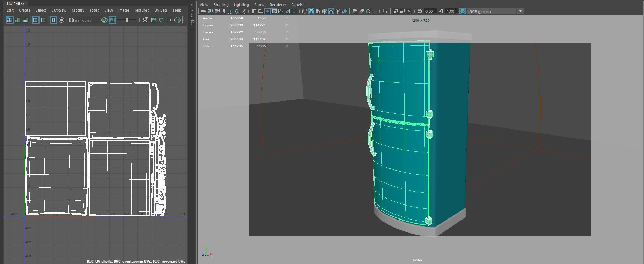Toggle the Image Plane icon
The width and height of the screenshot is (644, 264).
(x=230, y=11)
